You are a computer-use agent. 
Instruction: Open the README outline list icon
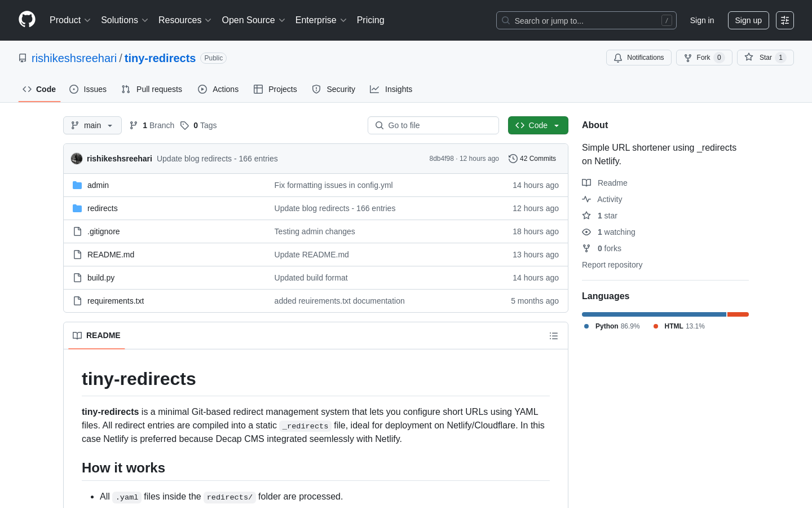(554, 336)
